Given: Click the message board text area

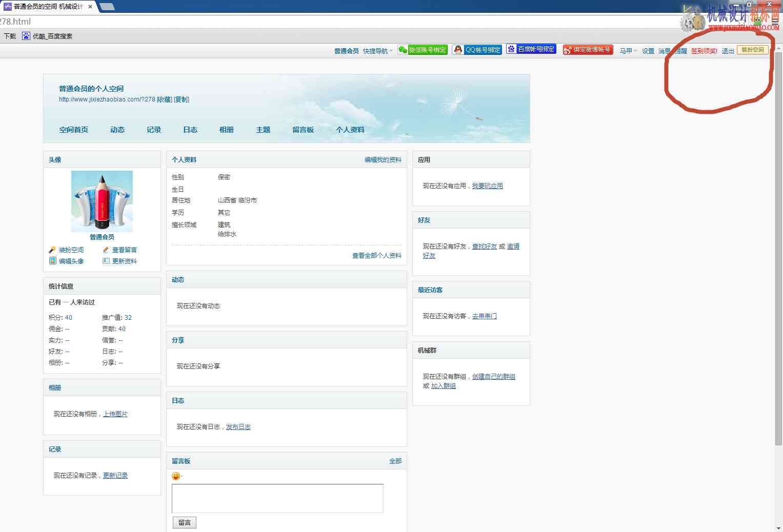Looking at the screenshot, I should (277, 498).
